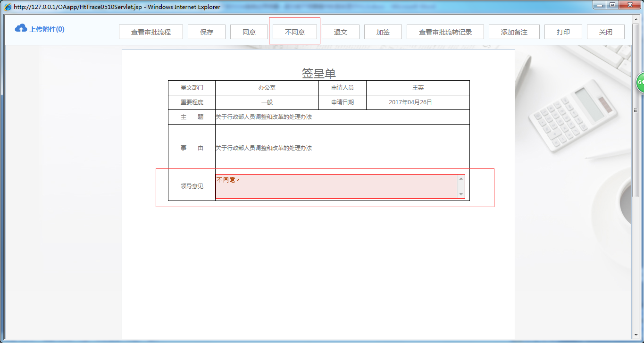Close the form using 关闭
The image size is (644, 343).
pos(605,32)
